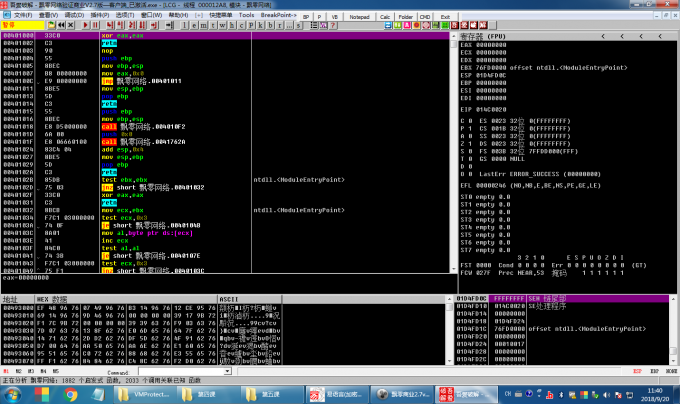Click the volume tray icon
The image size is (680, 404).
click(606, 395)
